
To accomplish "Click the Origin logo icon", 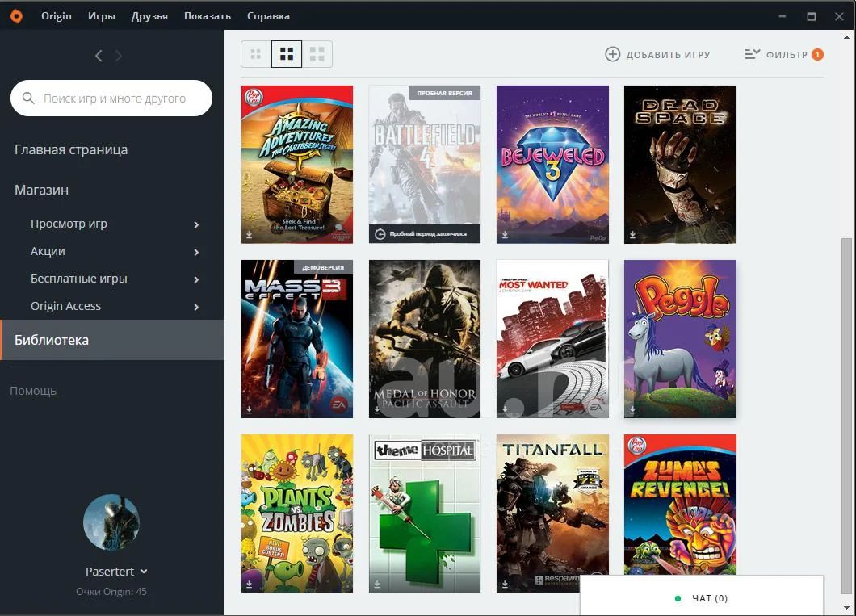I will [16, 16].
